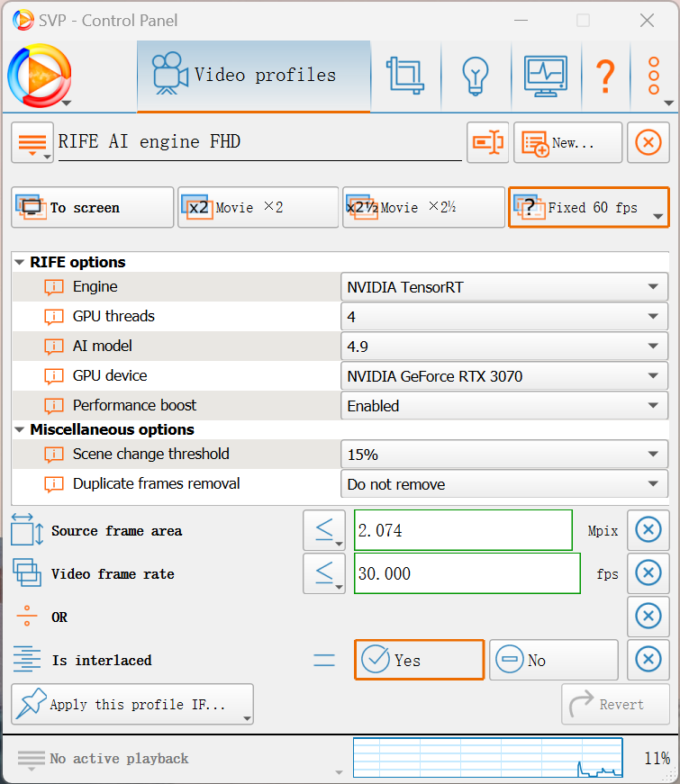Click the New... profile button
Viewport: 680px width, 784px height.
click(567, 142)
